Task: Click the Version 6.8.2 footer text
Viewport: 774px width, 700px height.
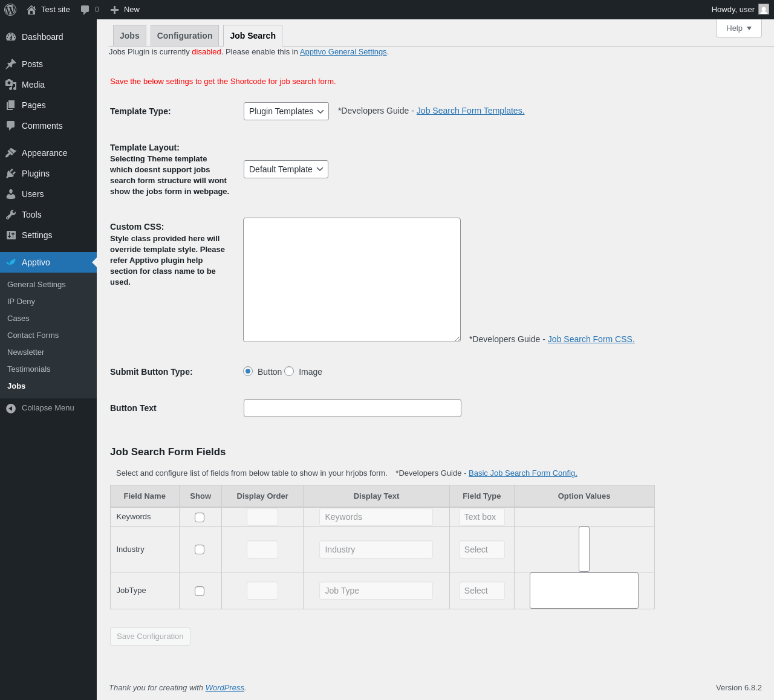Action: pos(739,688)
